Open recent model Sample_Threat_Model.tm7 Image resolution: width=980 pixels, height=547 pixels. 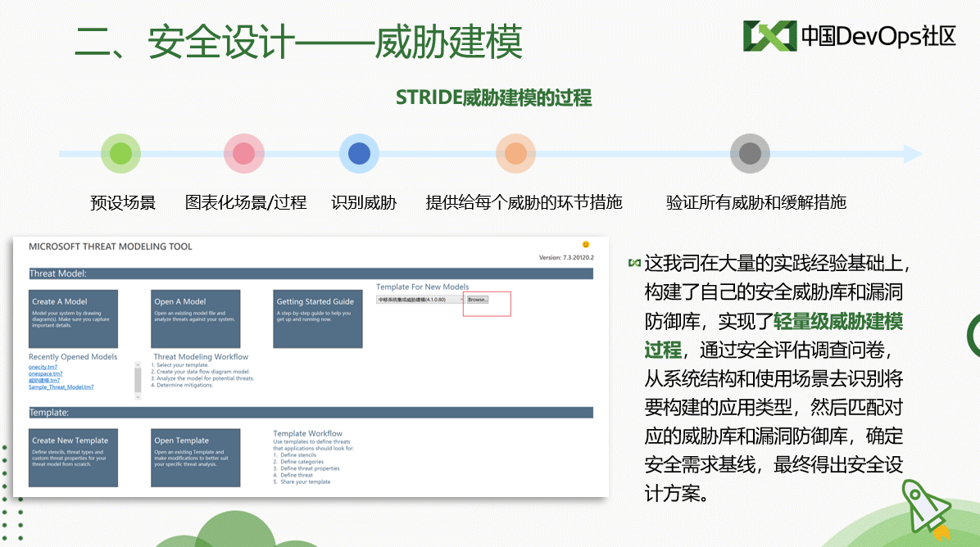[61, 387]
